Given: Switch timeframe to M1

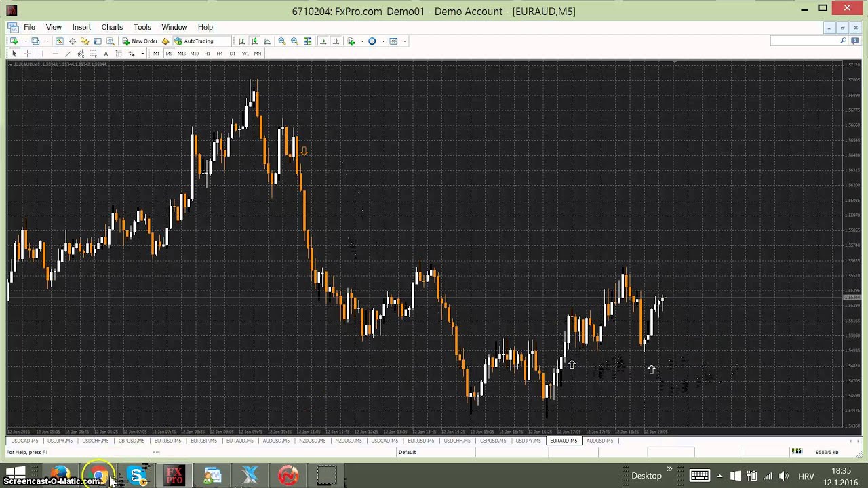Looking at the screenshot, I should 156,54.
